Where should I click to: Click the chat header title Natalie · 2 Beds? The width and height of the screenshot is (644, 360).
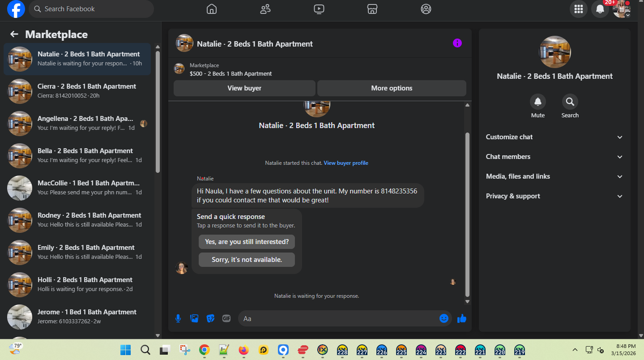(x=255, y=44)
